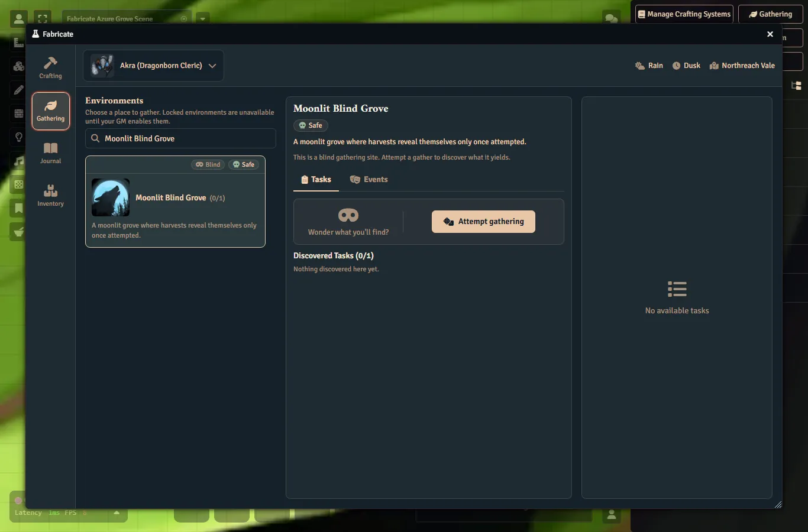
Task: Click the Fabricate flask icon in title bar
Action: click(x=35, y=34)
